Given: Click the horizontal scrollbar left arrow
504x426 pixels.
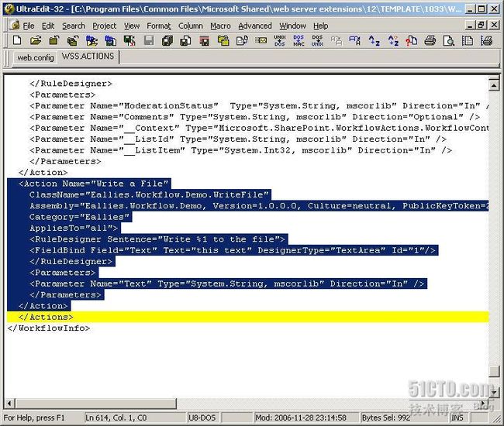Looking at the screenshot, I should (9, 403).
